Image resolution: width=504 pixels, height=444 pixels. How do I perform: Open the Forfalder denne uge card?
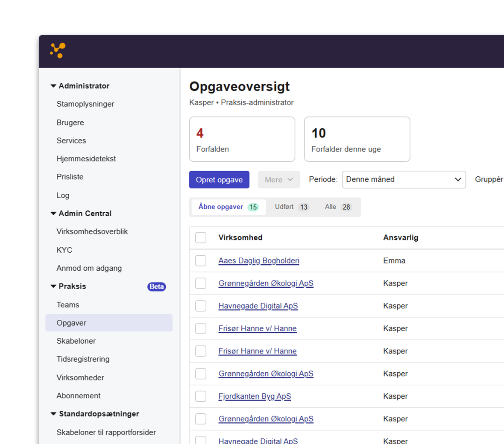click(357, 139)
